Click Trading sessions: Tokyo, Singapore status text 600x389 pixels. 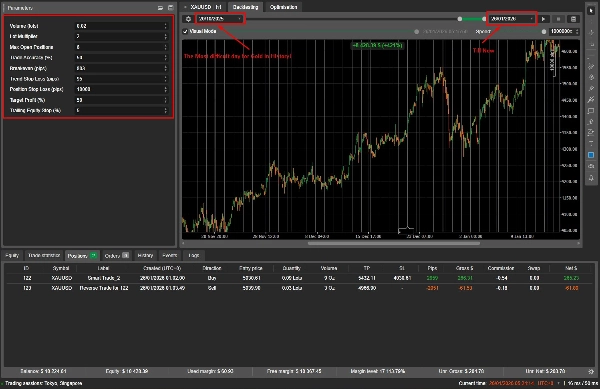tap(44, 383)
